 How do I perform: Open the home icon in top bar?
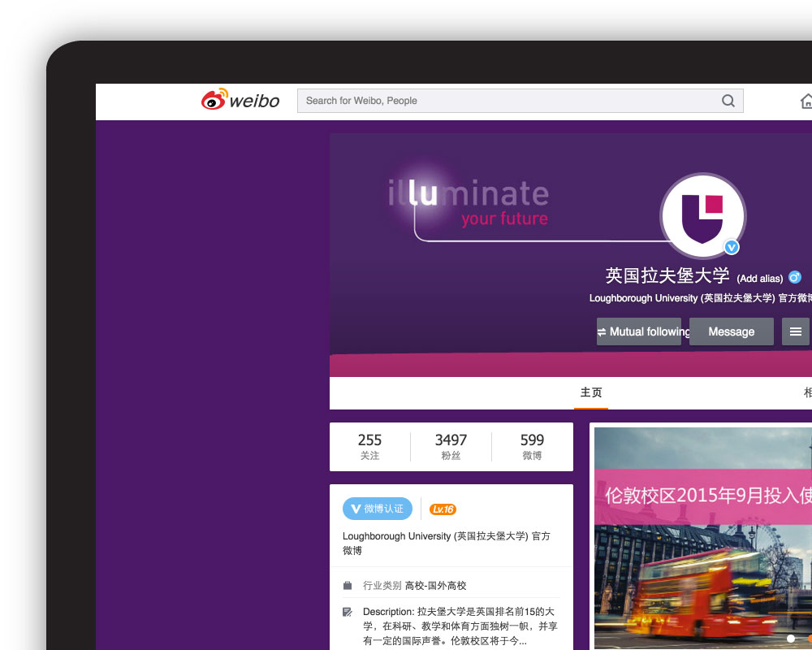(806, 101)
